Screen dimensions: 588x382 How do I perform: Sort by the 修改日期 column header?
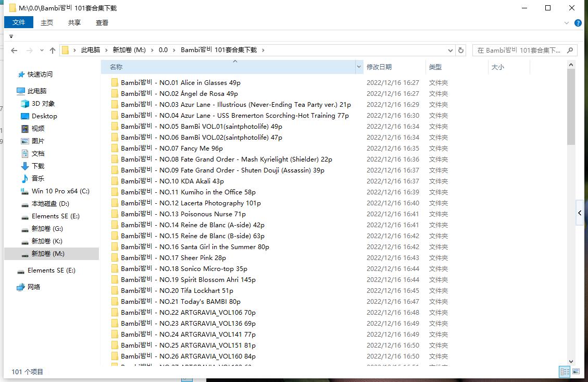tap(394, 67)
